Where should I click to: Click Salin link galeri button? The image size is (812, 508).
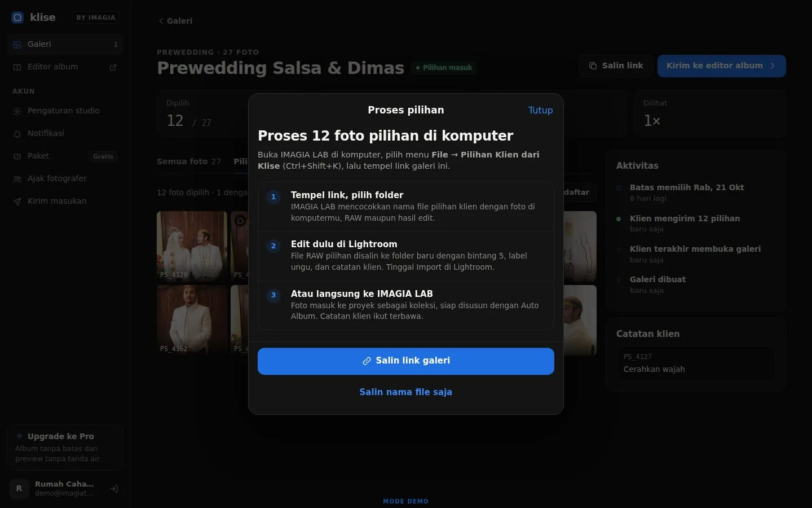click(406, 361)
